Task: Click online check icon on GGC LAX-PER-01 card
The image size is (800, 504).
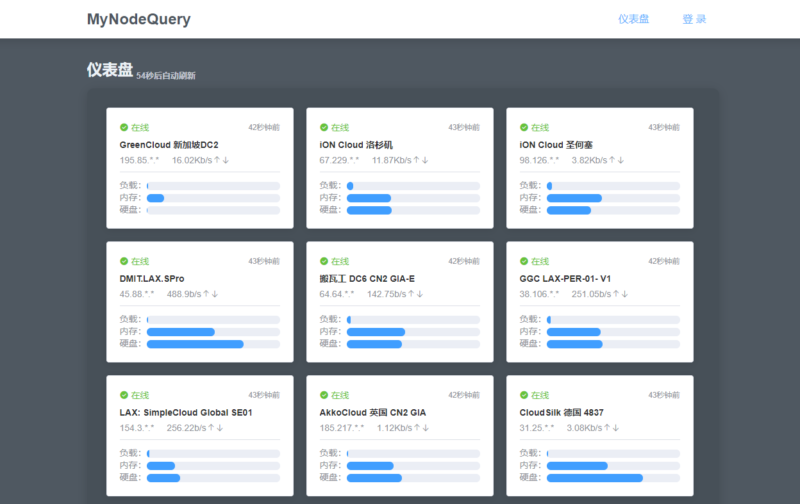Action: [x=524, y=262]
